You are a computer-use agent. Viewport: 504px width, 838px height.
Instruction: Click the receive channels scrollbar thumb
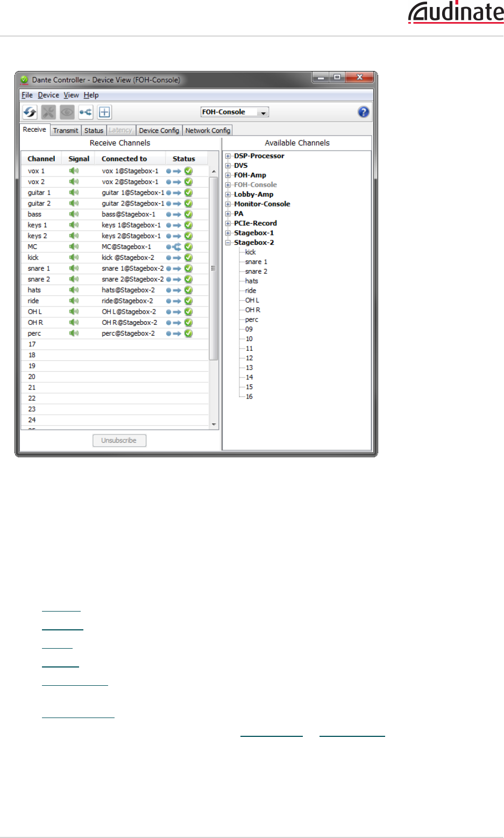coord(214,268)
